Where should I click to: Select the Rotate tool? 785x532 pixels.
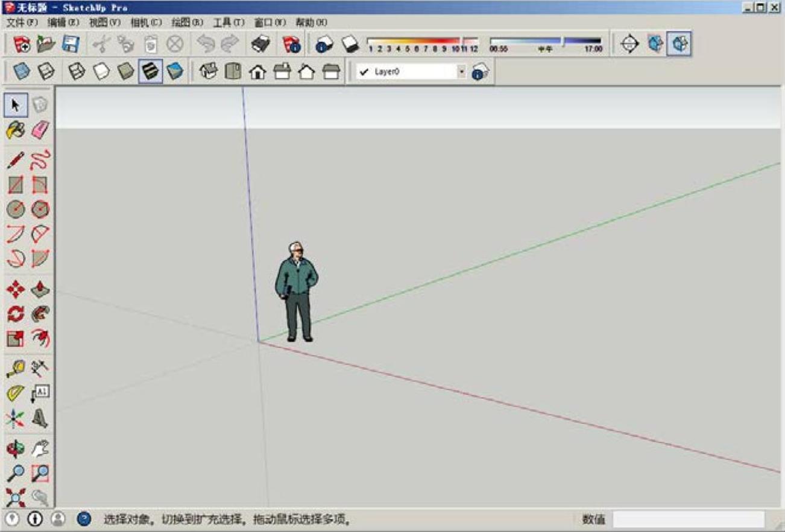point(16,314)
